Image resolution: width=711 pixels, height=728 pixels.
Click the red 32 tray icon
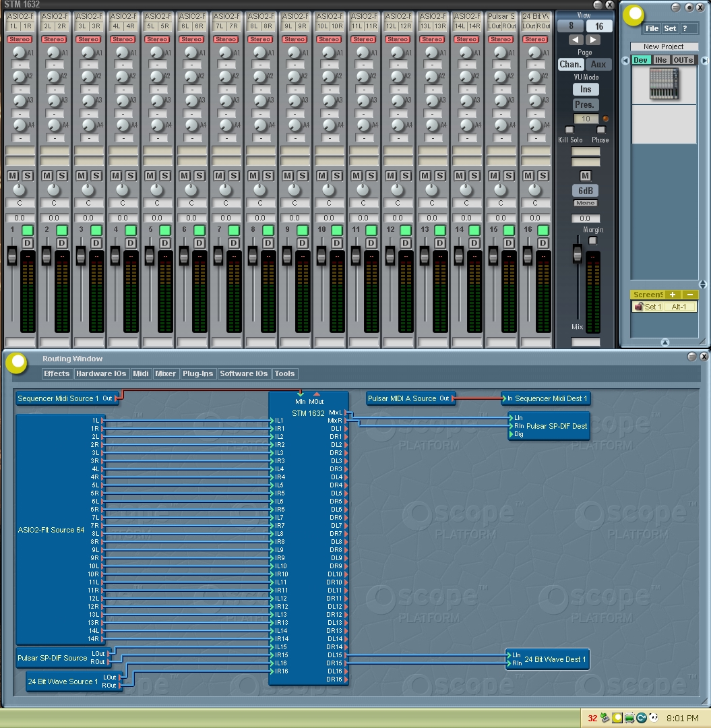592,719
